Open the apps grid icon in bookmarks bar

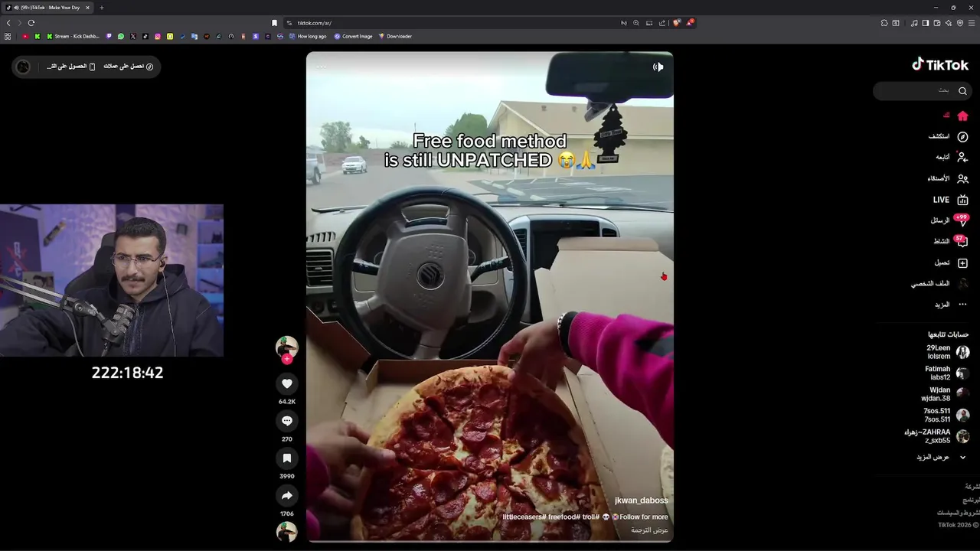(8, 36)
